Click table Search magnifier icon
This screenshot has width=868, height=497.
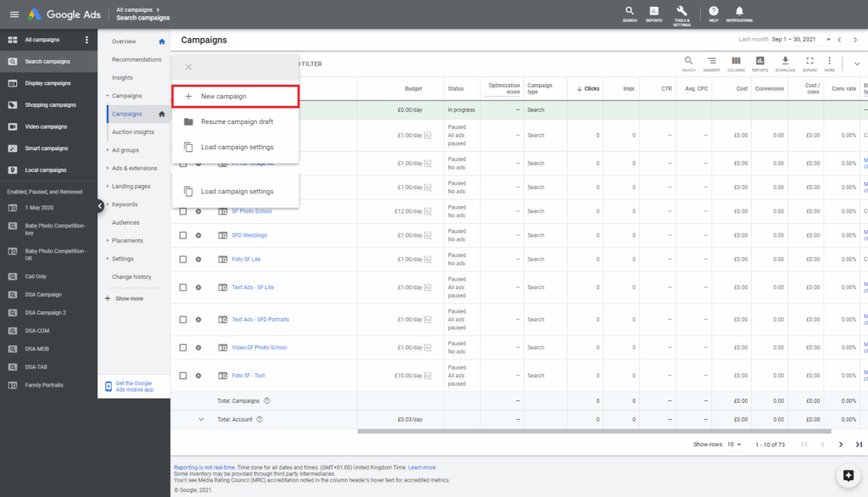tap(688, 64)
